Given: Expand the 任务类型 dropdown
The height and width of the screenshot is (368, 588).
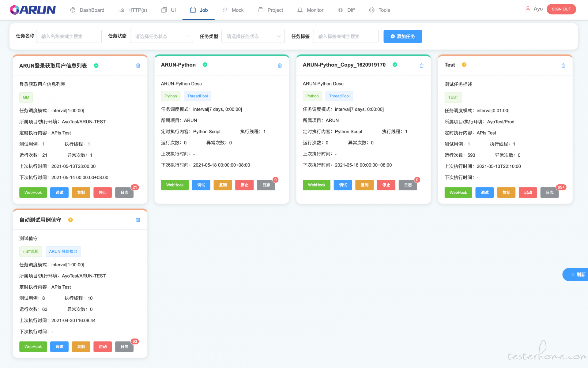Looking at the screenshot, I should 253,36.
